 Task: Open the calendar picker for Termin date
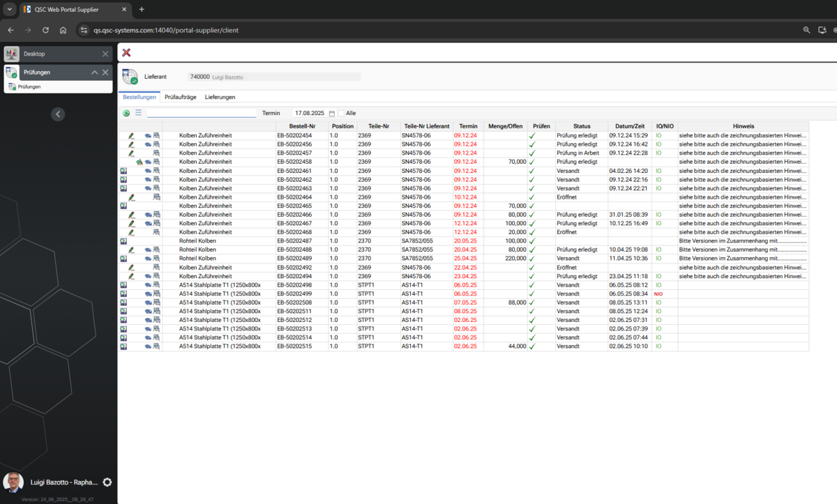[x=332, y=113]
